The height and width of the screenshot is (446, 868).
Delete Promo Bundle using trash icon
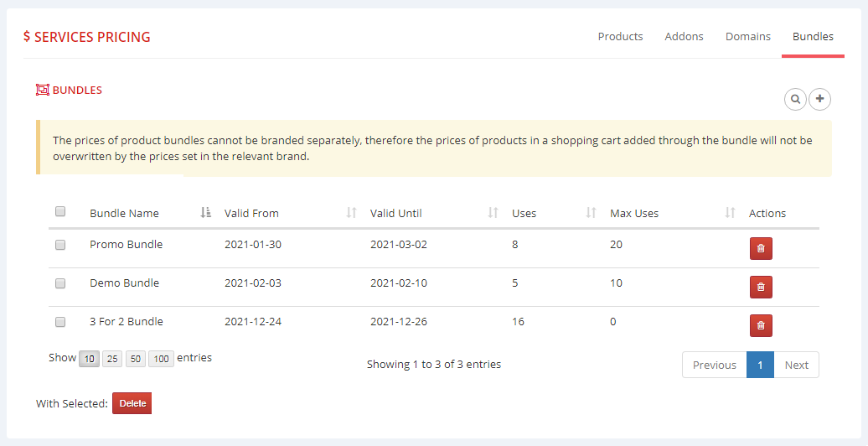761,249
